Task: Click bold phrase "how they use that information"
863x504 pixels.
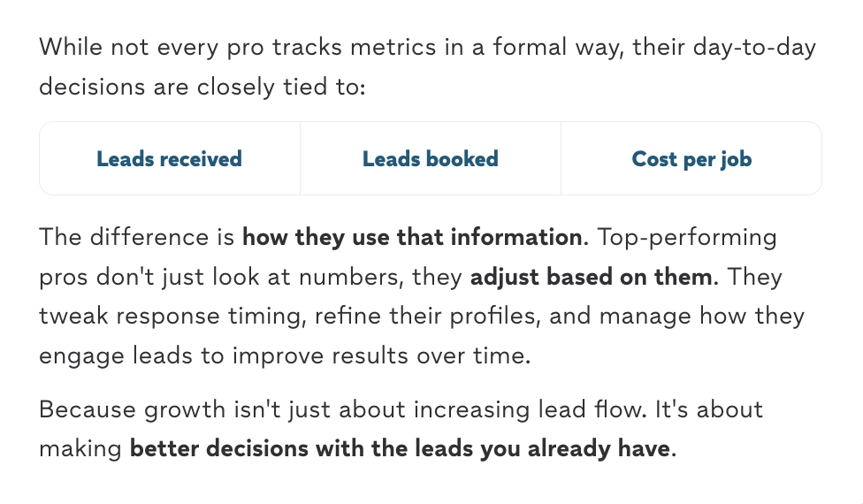Action: coord(412,237)
